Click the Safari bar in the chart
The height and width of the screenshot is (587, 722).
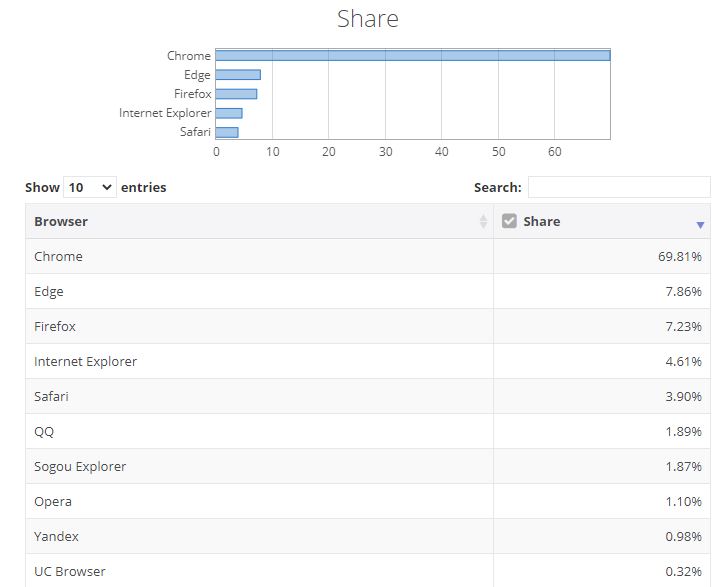click(x=227, y=132)
